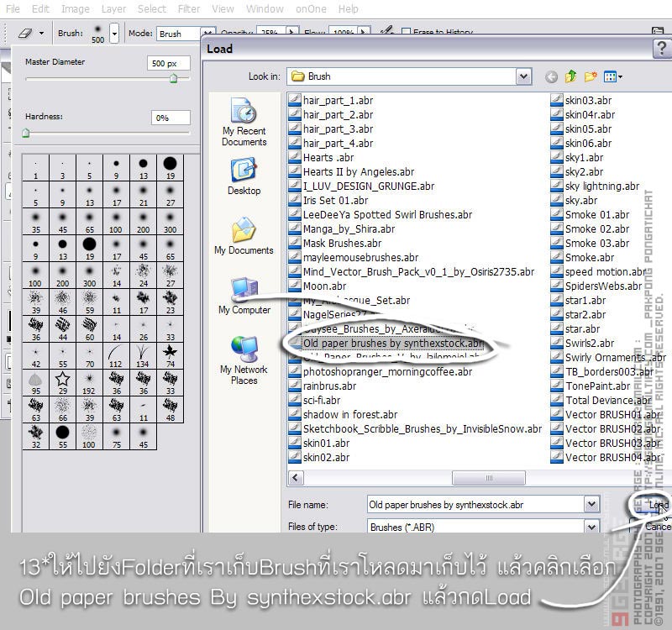Expand the Look in folder dropdown
Image resolution: width=672 pixels, height=630 pixels.
tap(522, 76)
